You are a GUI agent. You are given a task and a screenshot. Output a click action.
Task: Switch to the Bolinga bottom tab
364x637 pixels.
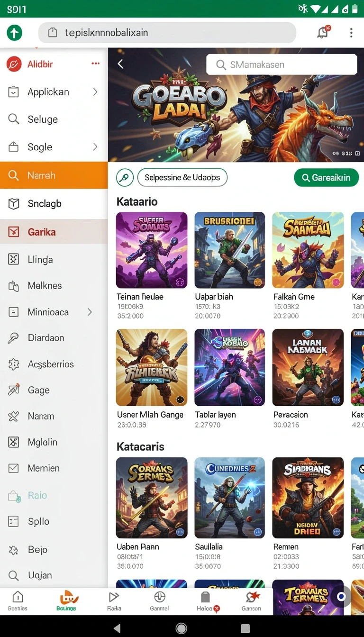point(66,601)
